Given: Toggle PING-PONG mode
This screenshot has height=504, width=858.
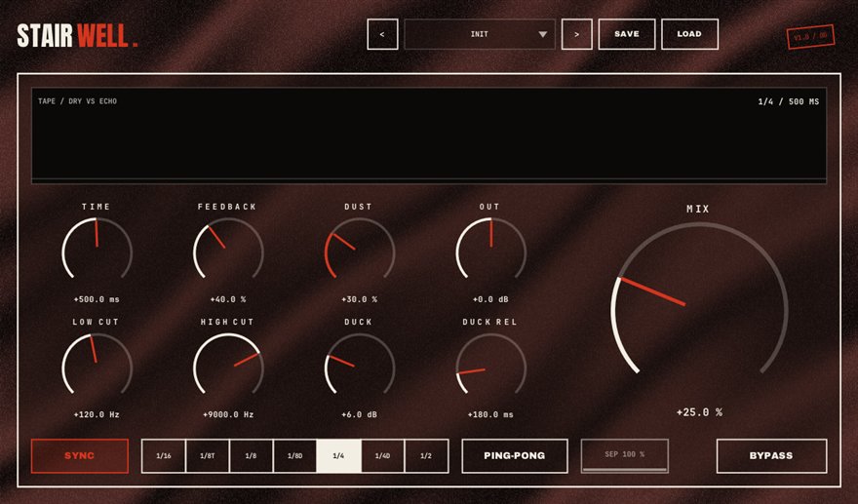Looking at the screenshot, I should point(515,456).
